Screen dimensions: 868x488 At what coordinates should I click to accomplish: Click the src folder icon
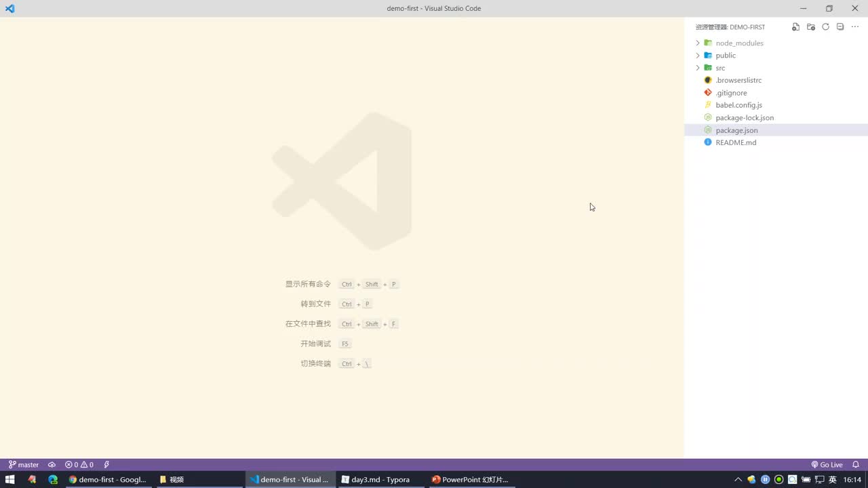click(x=708, y=68)
